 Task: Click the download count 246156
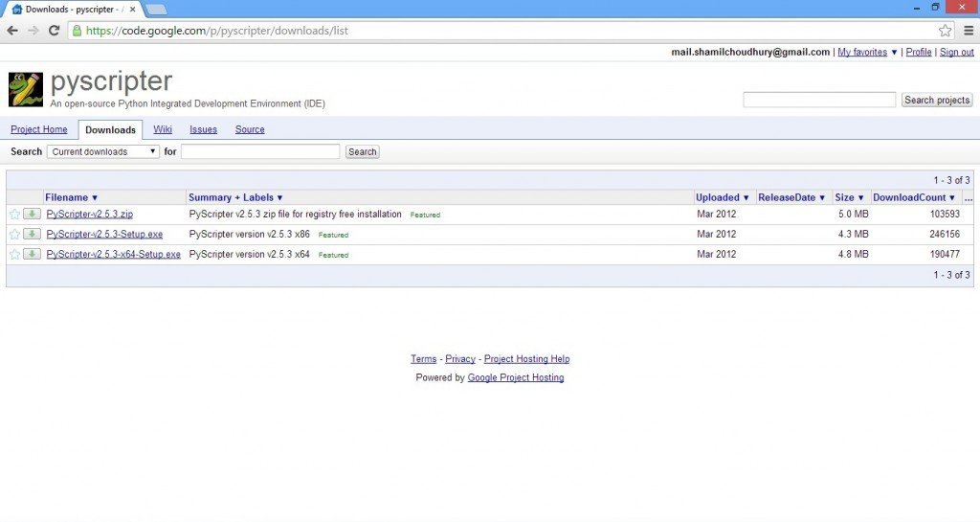pos(945,235)
